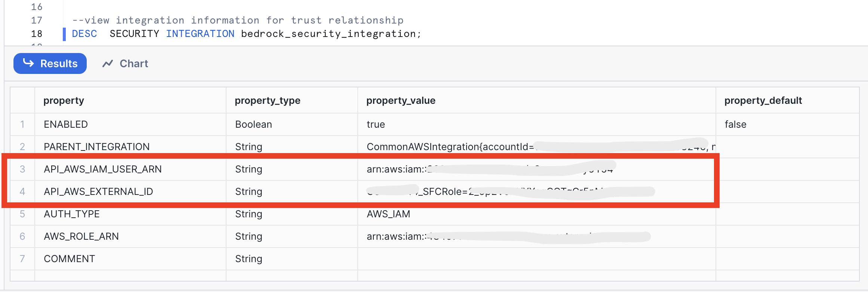Click the AWS_ROLE_ARN property cell
Image resolution: width=868 pixels, height=292 pixels.
(x=81, y=236)
